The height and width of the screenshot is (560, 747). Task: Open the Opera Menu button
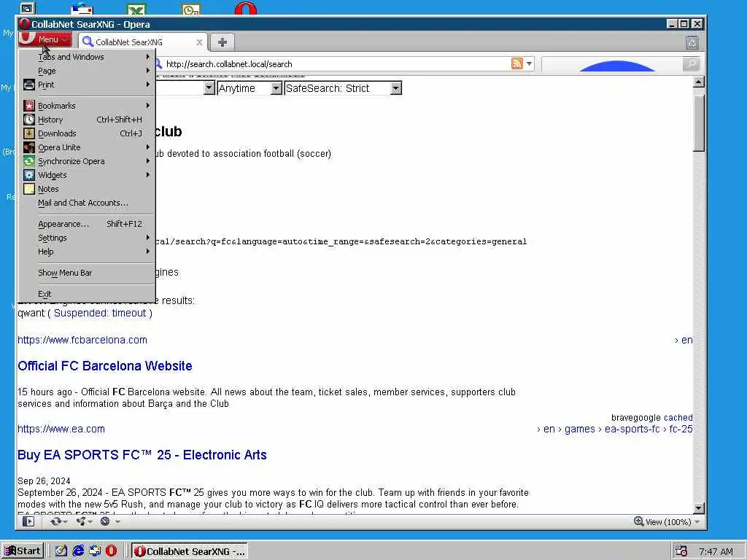[x=45, y=39]
